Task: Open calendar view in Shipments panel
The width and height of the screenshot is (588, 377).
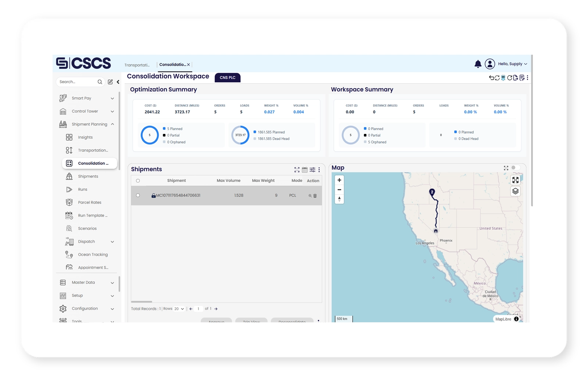Action: 305,170
